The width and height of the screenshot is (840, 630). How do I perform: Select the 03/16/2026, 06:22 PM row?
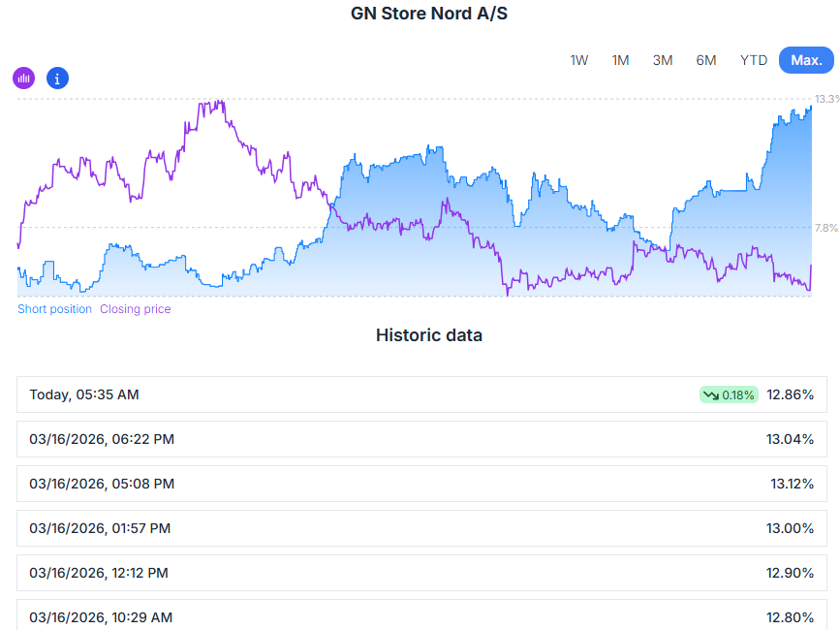[421, 439]
